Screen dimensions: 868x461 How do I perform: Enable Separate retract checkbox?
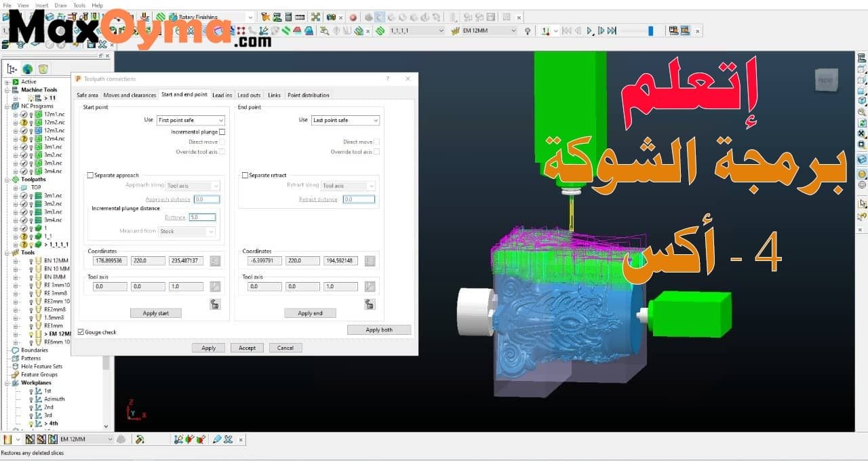(245, 176)
